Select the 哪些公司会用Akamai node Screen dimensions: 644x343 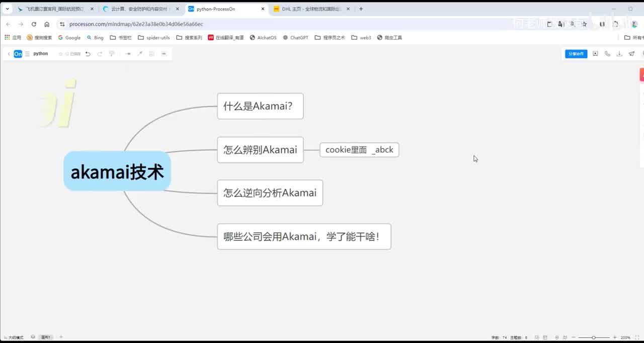click(x=304, y=236)
